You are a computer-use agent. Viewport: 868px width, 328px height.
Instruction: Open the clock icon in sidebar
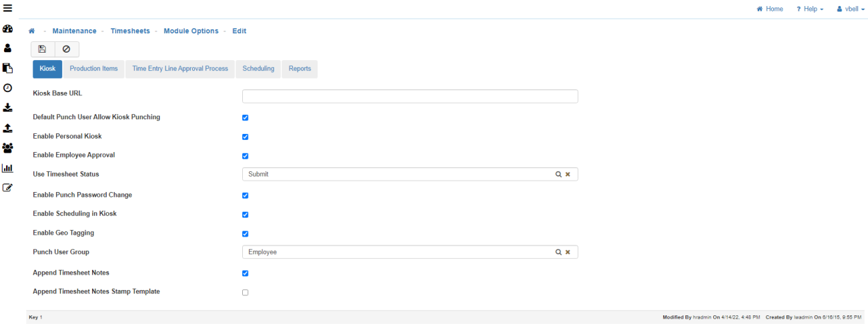[8, 87]
